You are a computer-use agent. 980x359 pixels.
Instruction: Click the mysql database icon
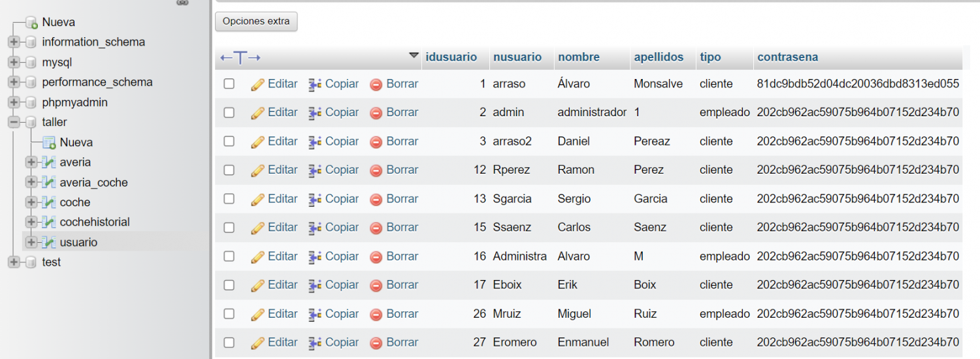pyautogui.click(x=31, y=63)
